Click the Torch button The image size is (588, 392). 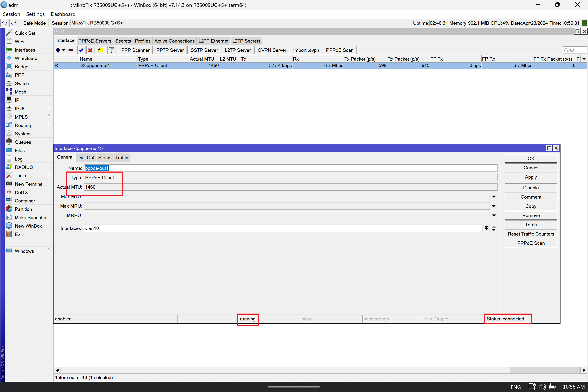tap(531, 225)
